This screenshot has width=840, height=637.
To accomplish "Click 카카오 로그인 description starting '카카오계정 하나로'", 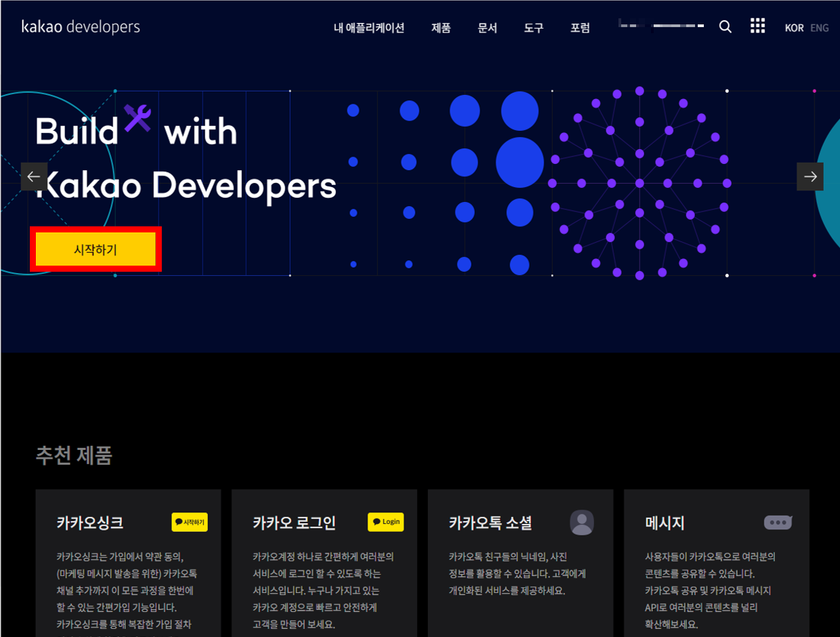I will point(323,590).
